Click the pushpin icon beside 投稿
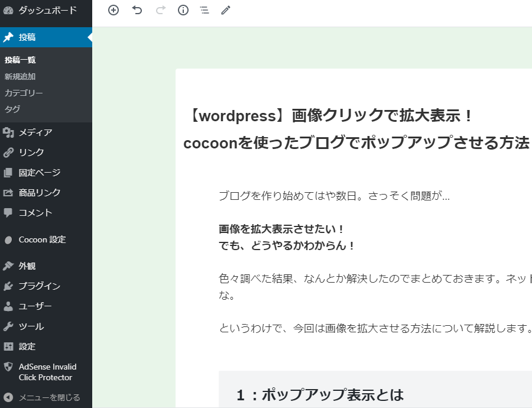This screenshot has height=408, width=532. [x=8, y=37]
